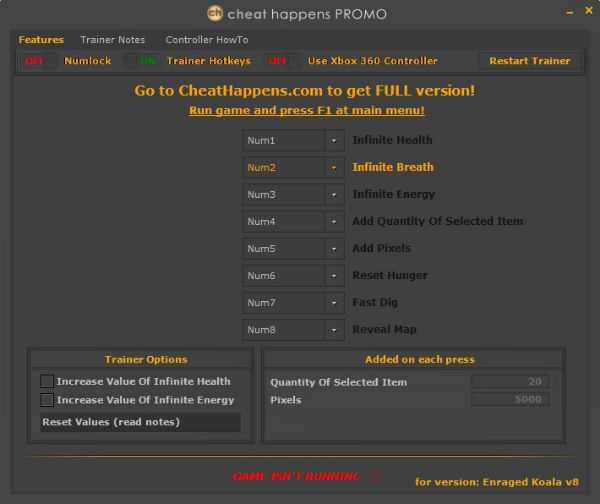Click the Add Pixels label
Screen dimensions: 600x504
tap(382, 248)
